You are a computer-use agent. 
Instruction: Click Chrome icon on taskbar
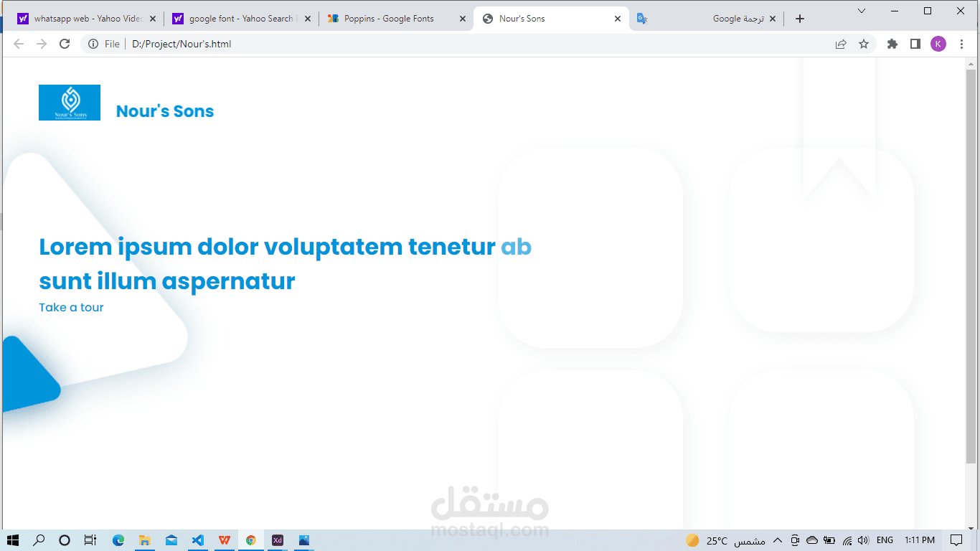coord(251,540)
